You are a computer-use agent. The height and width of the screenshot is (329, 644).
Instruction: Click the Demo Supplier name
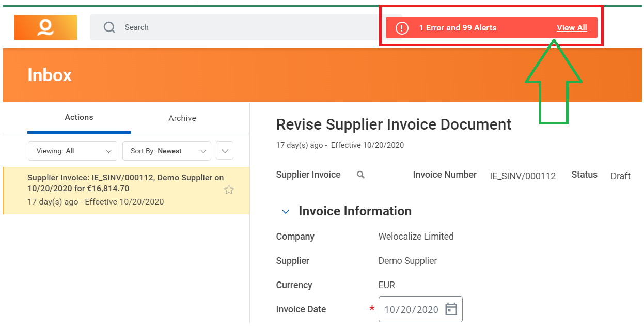407,261
